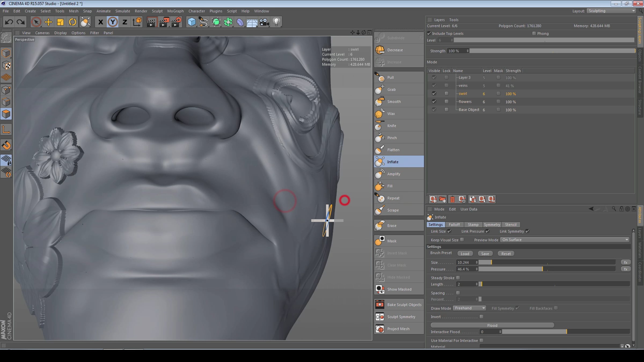Click the Show Masked tool
Screen dimensions: 644x362
(x=399, y=289)
